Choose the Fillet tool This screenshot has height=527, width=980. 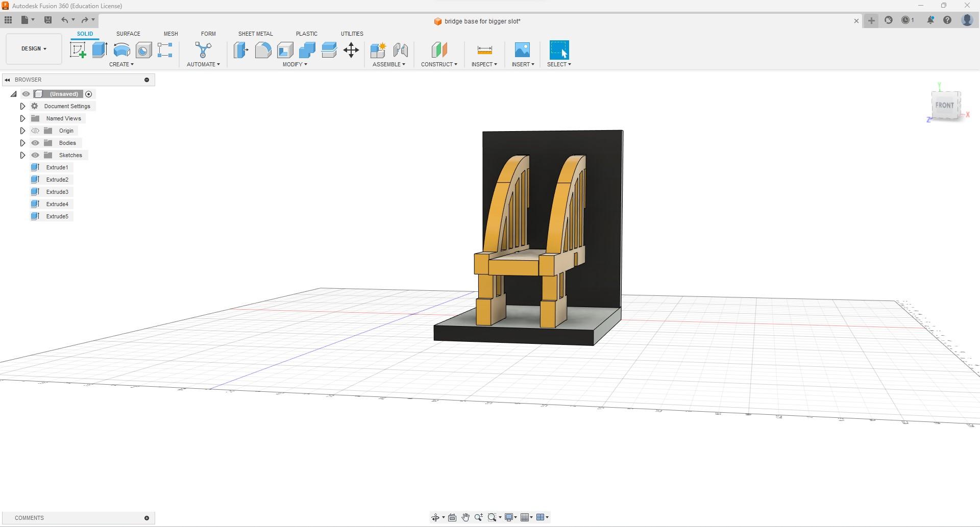263,50
